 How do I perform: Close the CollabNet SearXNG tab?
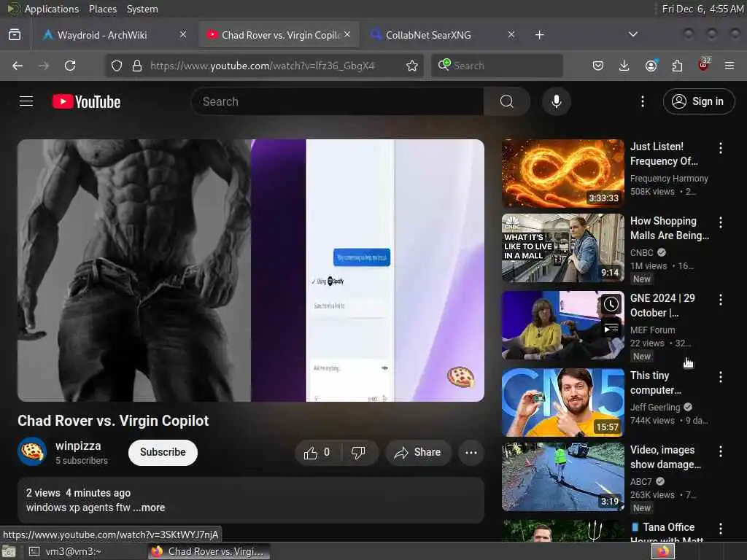(x=511, y=34)
